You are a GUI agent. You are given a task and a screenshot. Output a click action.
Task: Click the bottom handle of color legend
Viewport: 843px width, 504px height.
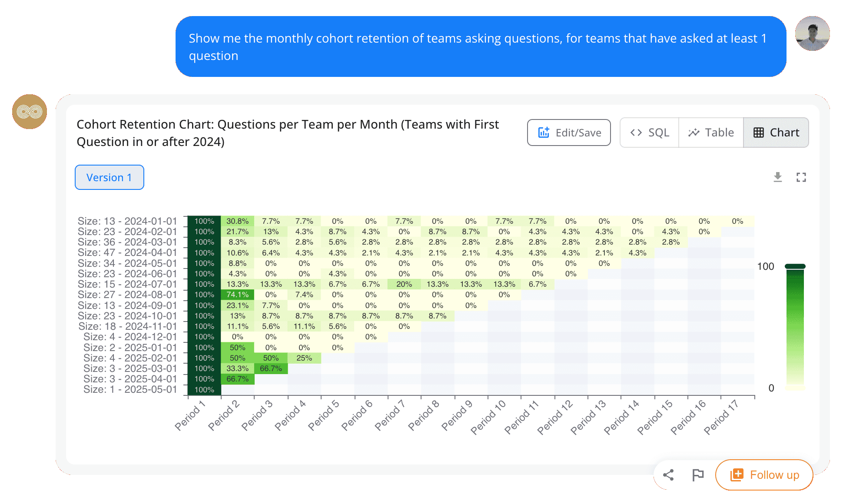pos(795,388)
